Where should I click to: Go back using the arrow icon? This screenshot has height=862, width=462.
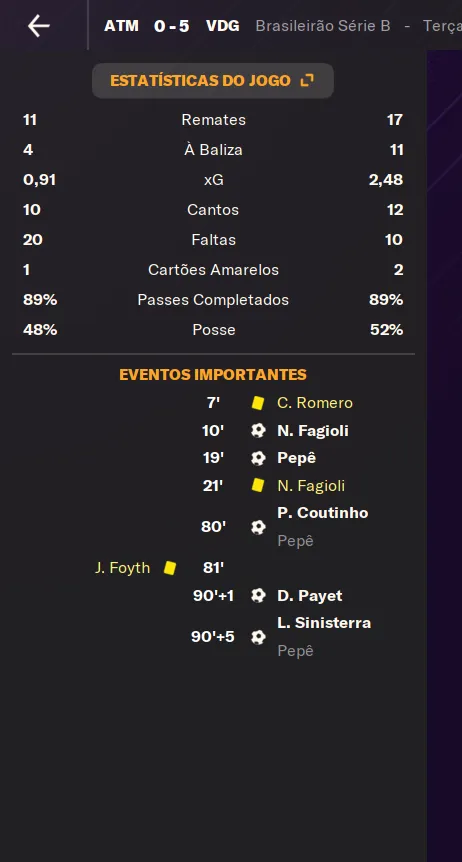(38, 26)
